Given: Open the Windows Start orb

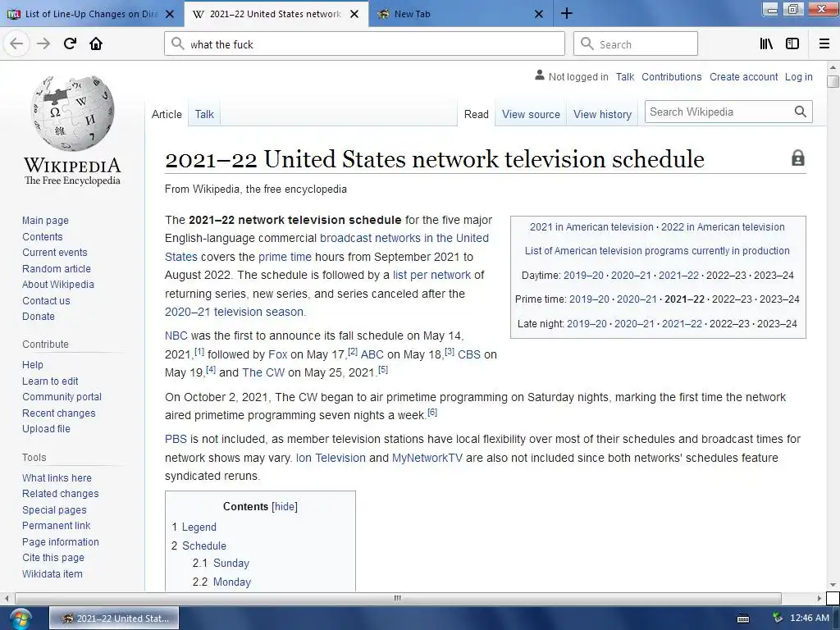Looking at the screenshot, I should point(20,619).
